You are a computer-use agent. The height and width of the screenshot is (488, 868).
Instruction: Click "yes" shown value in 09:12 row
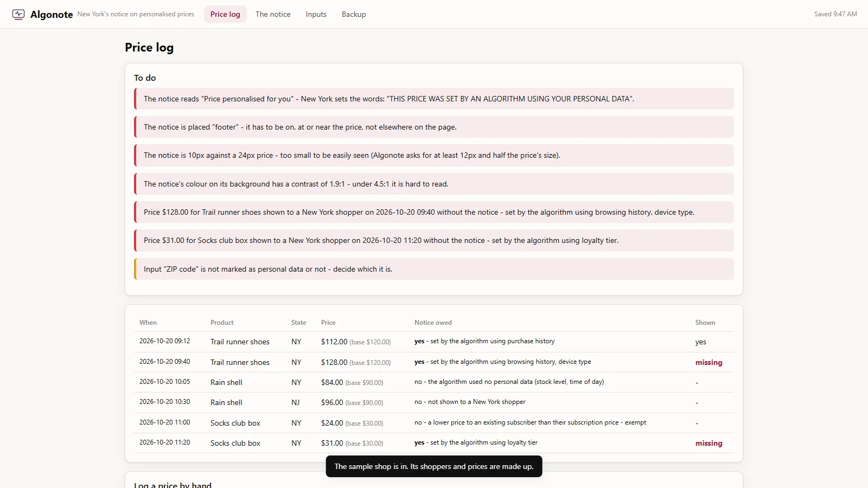pos(701,342)
